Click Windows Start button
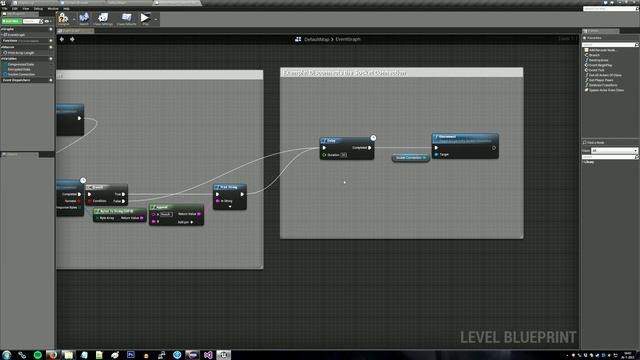The height and width of the screenshot is (360, 640). point(6,355)
